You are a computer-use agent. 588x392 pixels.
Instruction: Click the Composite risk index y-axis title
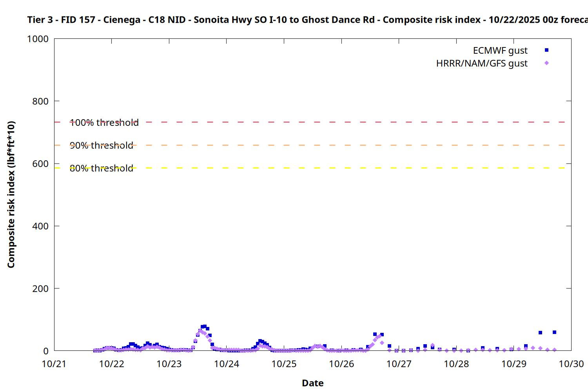[11, 194]
